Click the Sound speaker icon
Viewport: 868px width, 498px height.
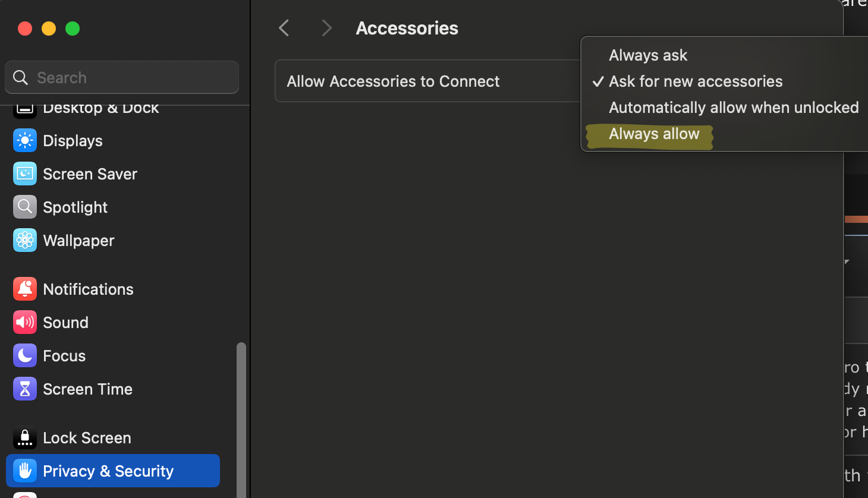pyautogui.click(x=25, y=323)
